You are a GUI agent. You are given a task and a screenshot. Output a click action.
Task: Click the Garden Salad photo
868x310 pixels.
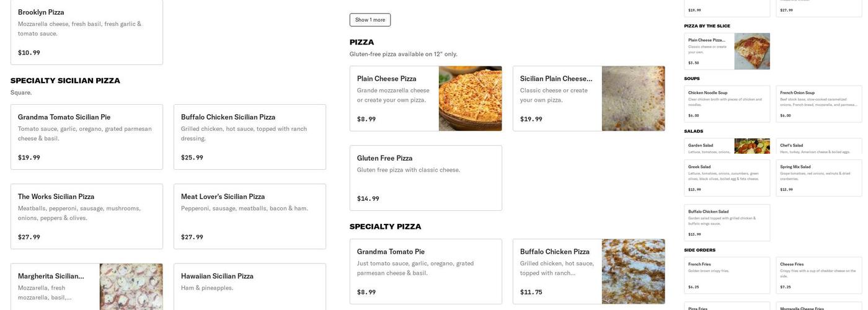(752, 146)
